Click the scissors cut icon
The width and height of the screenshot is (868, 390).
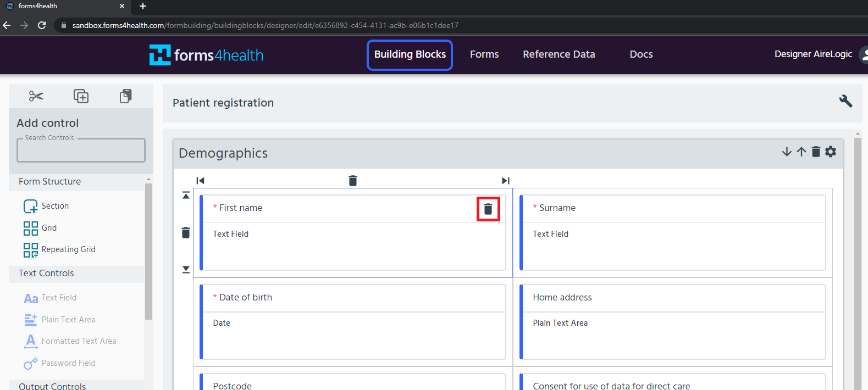click(36, 97)
